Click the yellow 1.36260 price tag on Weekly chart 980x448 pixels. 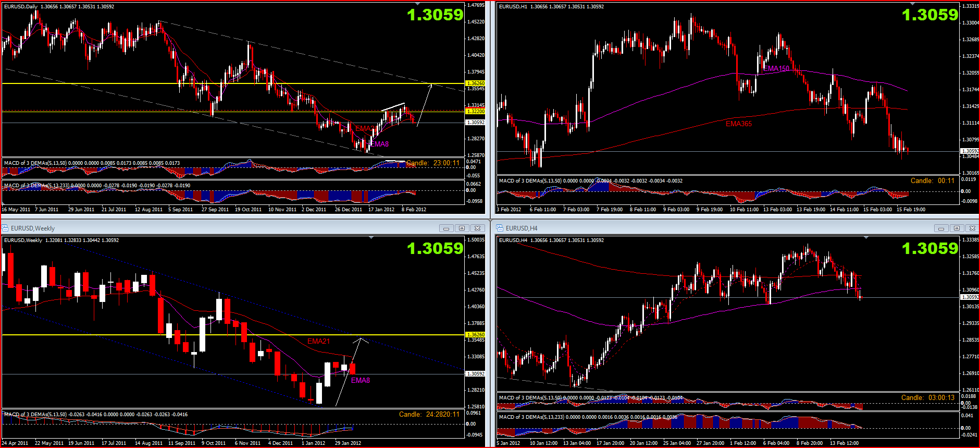tap(475, 335)
